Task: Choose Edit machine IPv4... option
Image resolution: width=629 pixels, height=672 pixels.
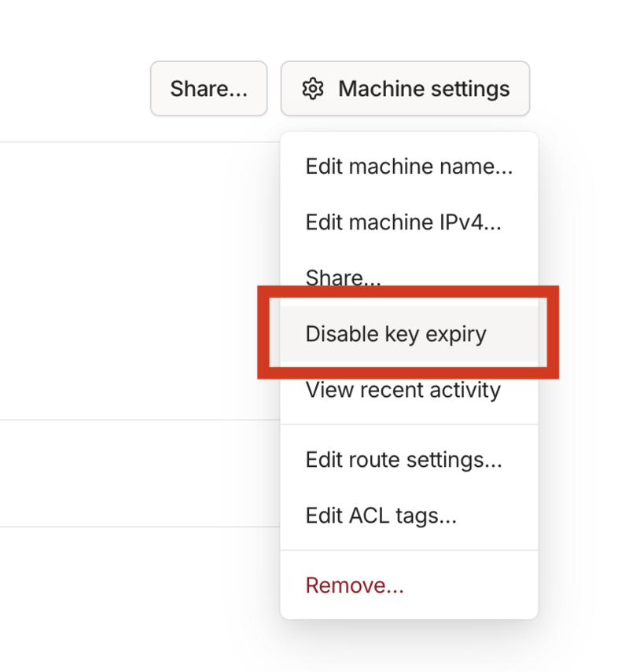Action: coord(403,222)
